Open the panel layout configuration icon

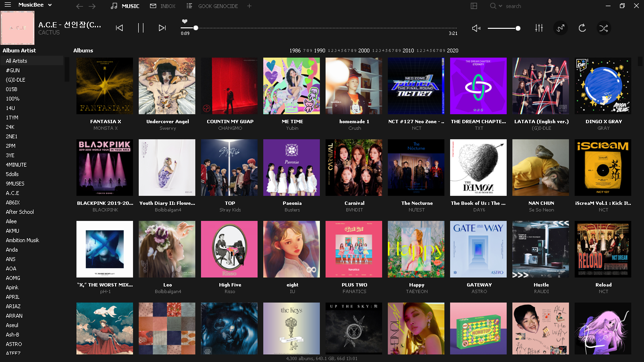point(474,6)
